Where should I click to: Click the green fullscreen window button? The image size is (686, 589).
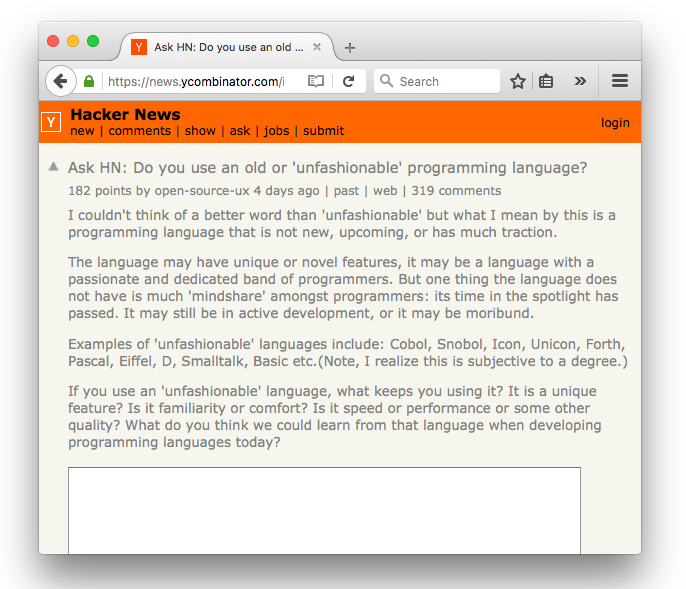pyautogui.click(x=93, y=41)
